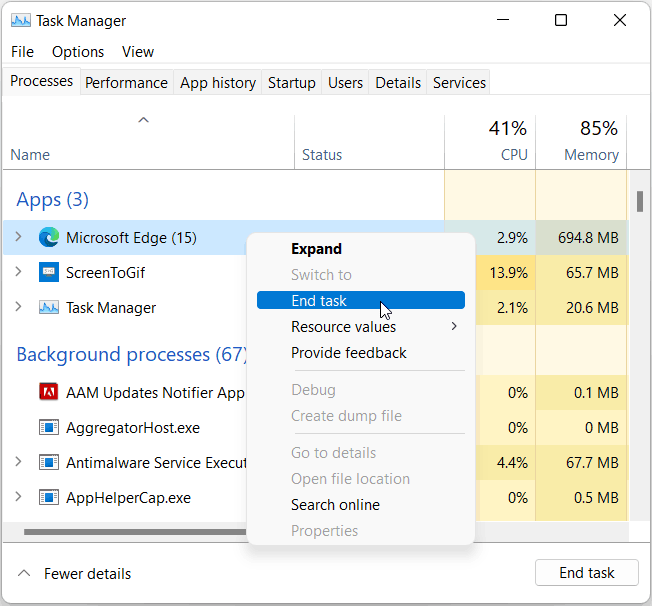Click the Microsoft Edge app icon

coord(49,237)
